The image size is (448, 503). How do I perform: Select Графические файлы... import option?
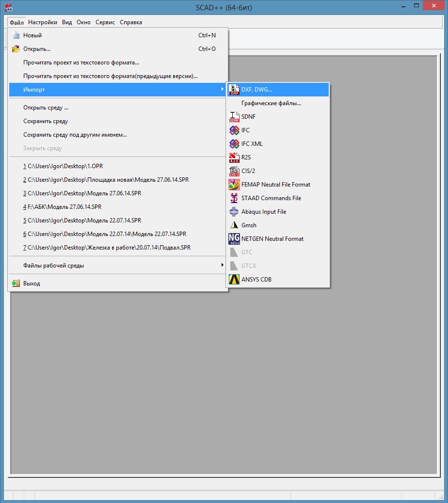point(278,103)
